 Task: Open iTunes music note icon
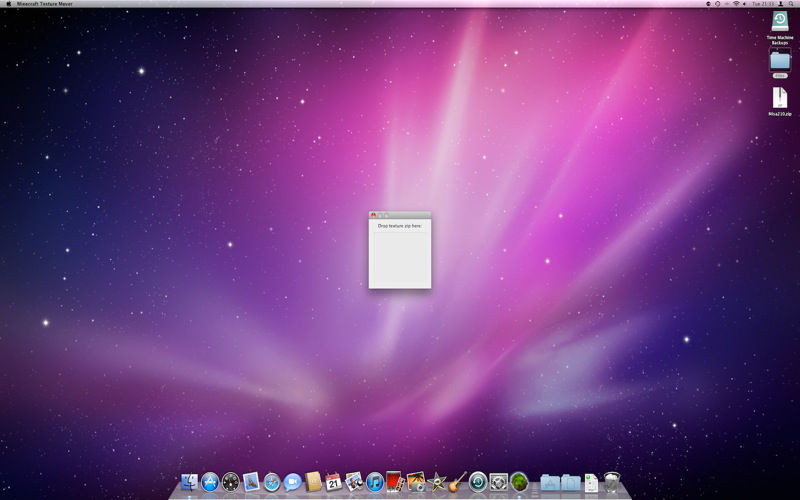pyautogui.click(x=374, y=482)
